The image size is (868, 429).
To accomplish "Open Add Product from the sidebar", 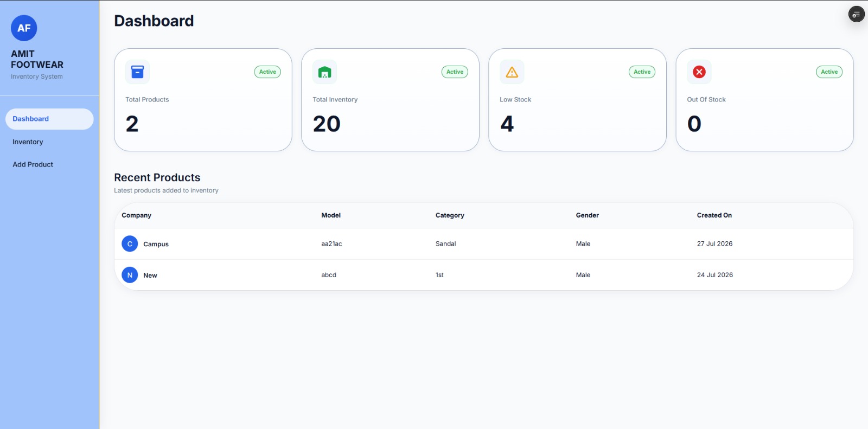I will coord(49,164).
